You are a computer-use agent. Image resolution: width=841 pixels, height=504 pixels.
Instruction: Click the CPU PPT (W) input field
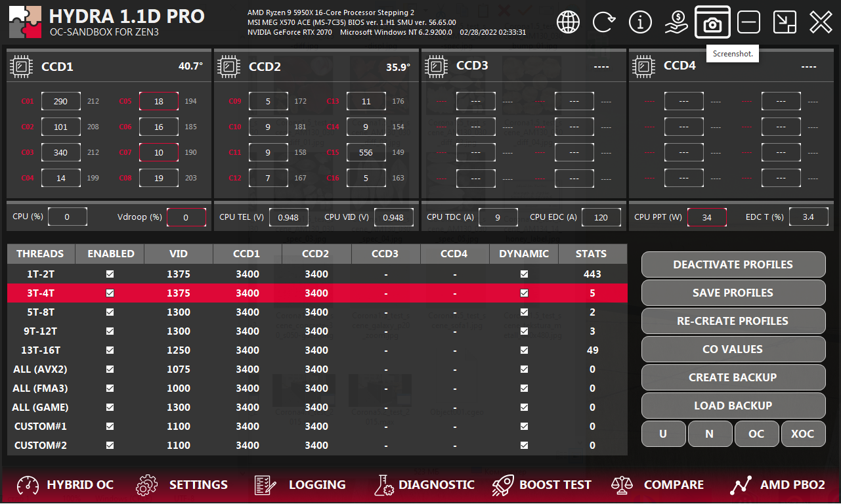(707, 217)
